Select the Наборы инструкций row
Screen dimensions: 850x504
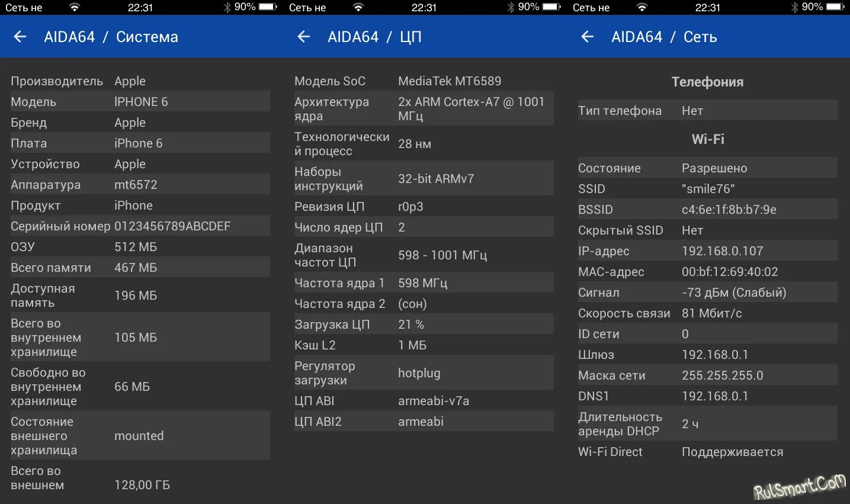424,178
